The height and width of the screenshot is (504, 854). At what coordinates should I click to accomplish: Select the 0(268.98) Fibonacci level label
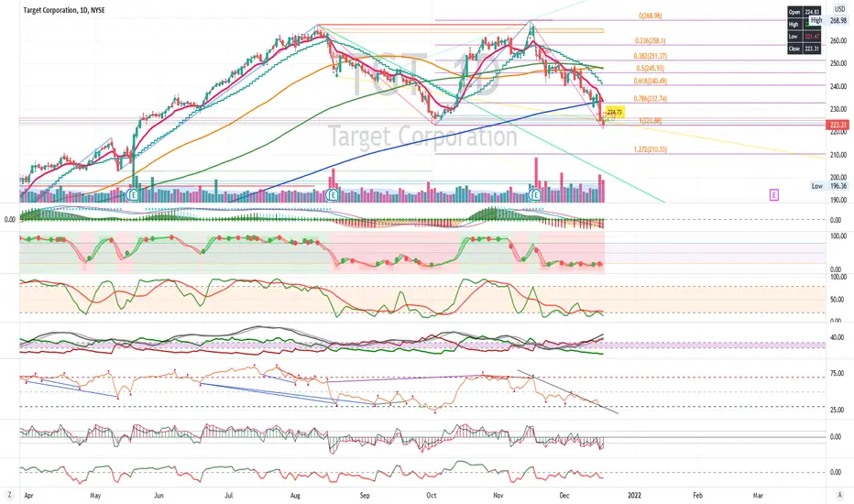(651, 16)
